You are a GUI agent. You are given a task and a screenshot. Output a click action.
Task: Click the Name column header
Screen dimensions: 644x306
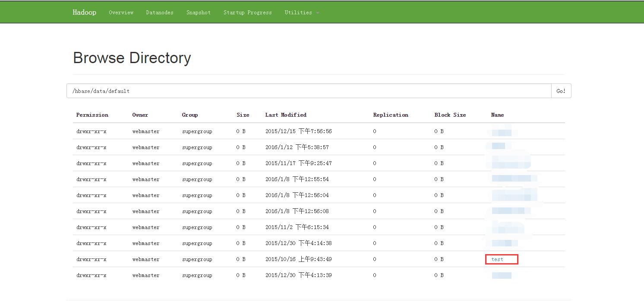497,115
